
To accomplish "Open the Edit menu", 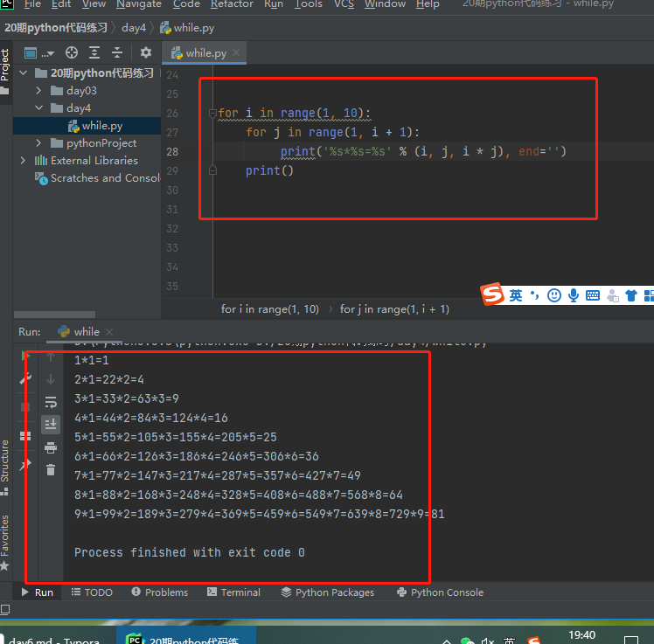I will tap(61, 4).
